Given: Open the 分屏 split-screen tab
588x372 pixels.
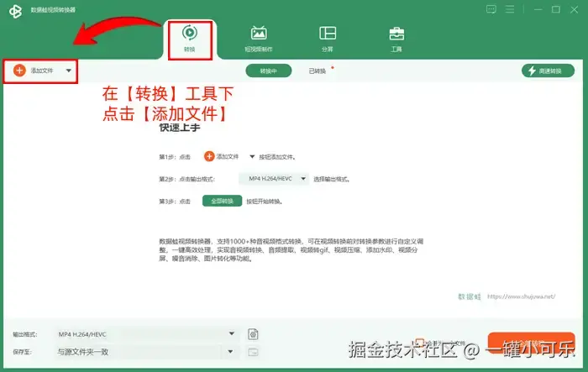Looking at the screenshot, I should click(x=328, y=39).
